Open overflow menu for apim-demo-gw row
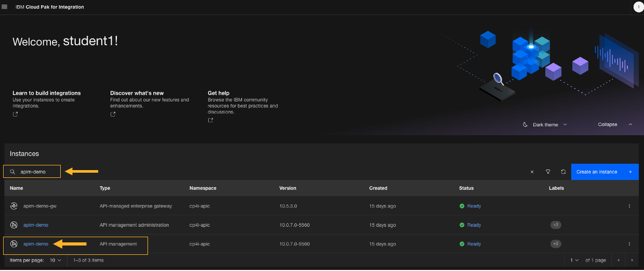 [x=629, y=206]
